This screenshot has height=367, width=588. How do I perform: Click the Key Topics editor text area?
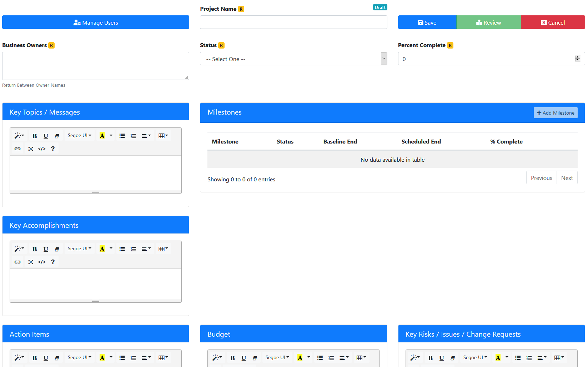point(96,173)
